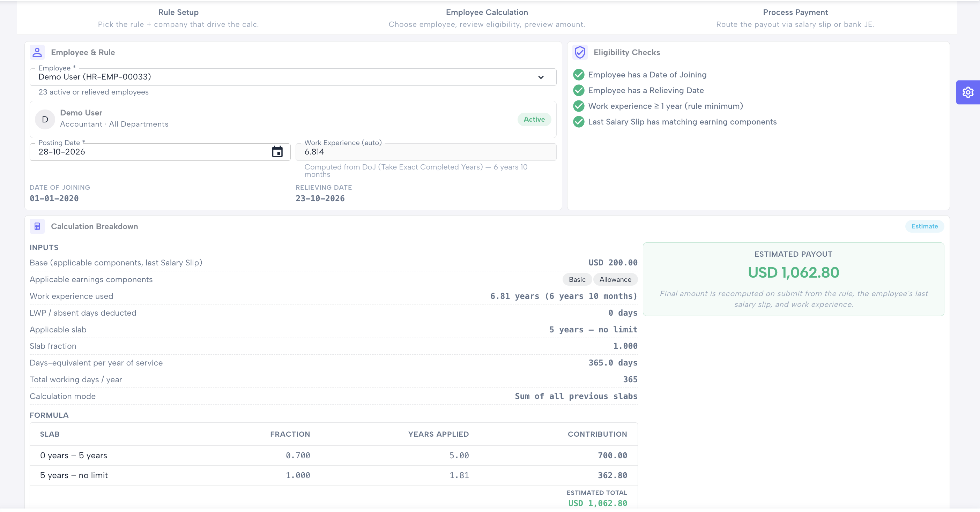Screen dimensions: 980x512
Task: Go to the Employee Calculation step
Action: click(487, 18)
